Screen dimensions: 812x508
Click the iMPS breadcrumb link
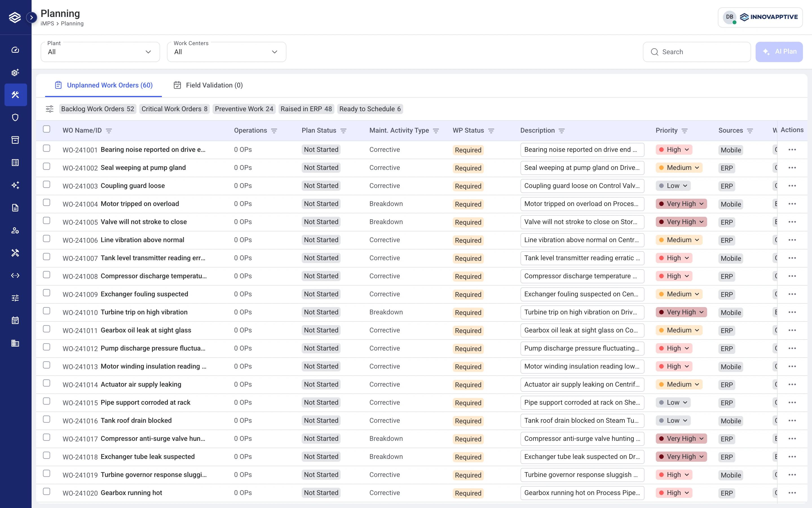[x=47, y=23]
